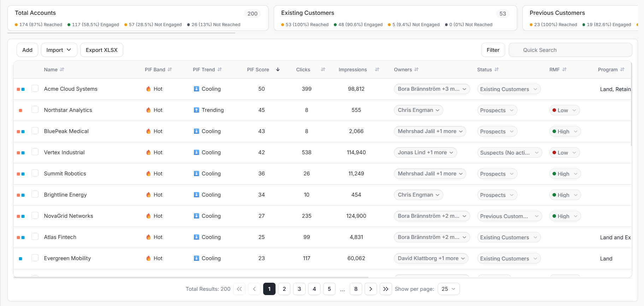This screenshot has width=644, height=306.
Task: Tick Atlas Fintech checkbox
Action: (35, 236)
